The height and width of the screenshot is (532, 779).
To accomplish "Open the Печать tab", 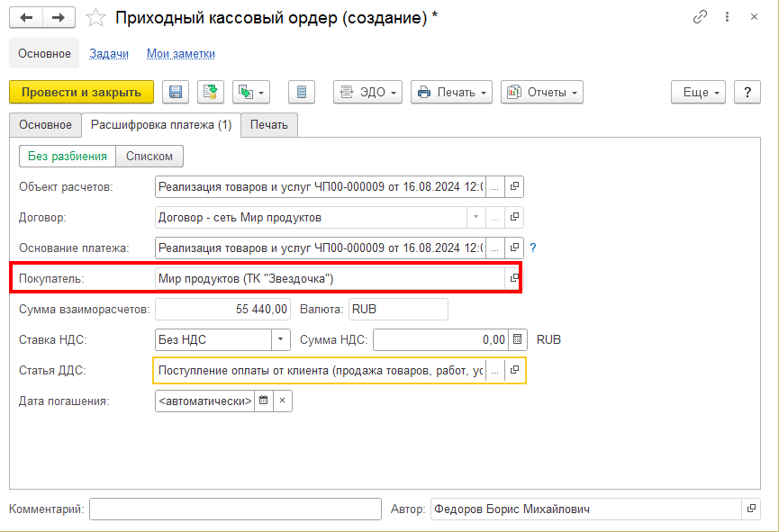I will 269,125.
